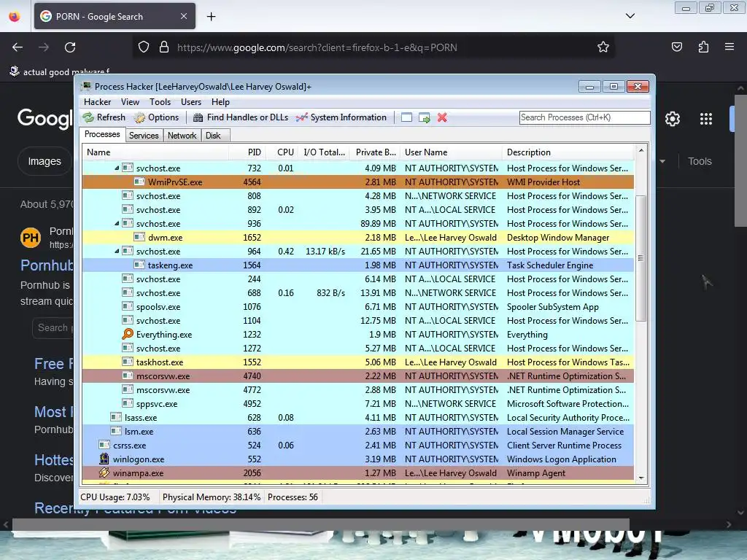Open Options via its gear icon
747x560 pixels.
click(x=139, y=117)
